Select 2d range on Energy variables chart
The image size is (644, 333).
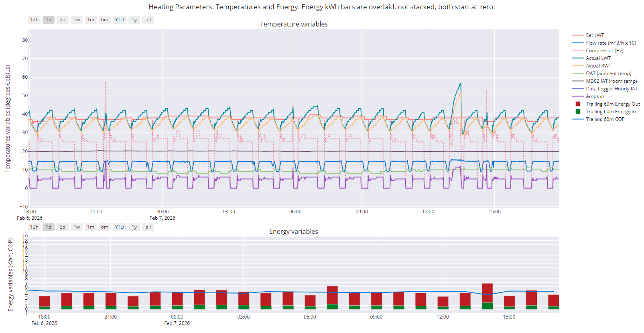pos(63,227)
